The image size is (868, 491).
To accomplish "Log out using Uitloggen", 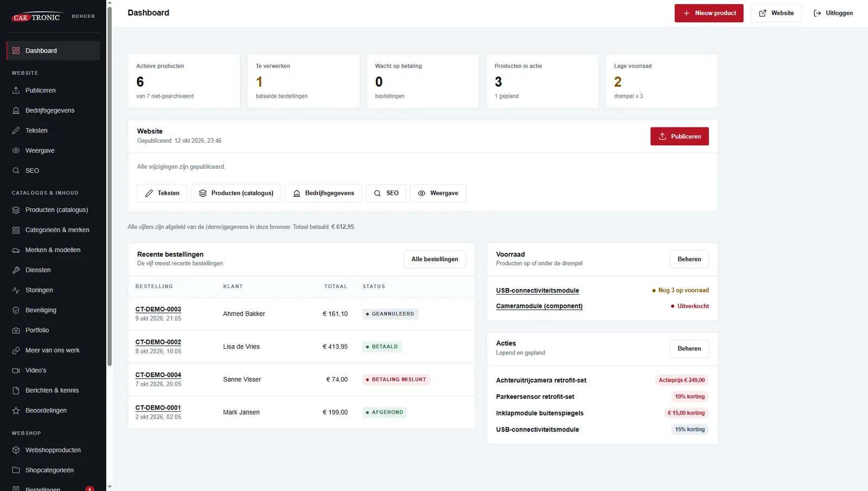I will click(x=833, y=13).
